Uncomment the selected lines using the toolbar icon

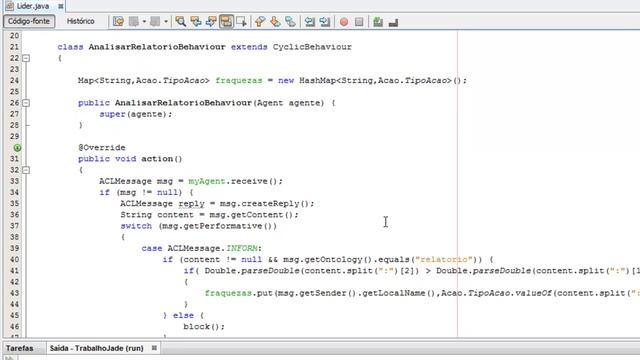coord(393,22)
